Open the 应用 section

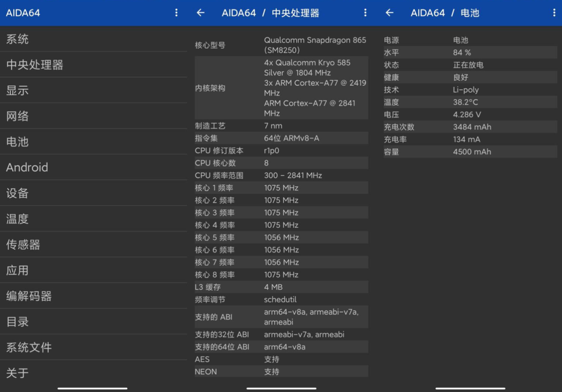tap(93, 271)
